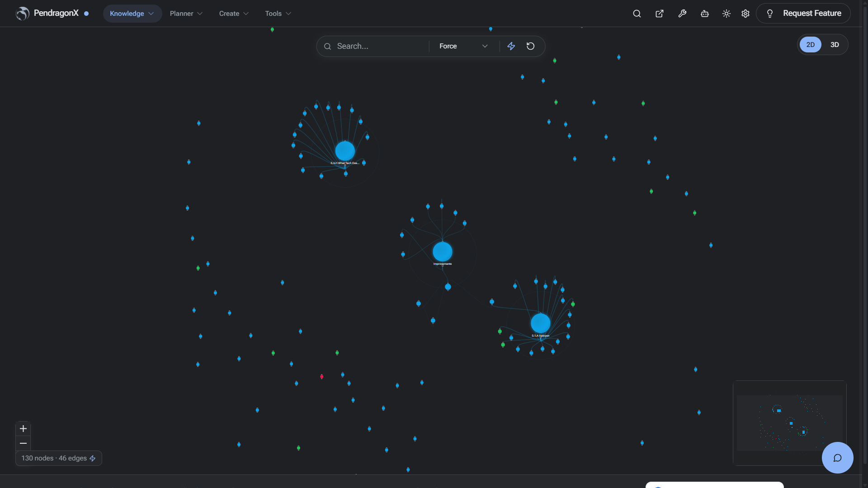Click the open-external-link icon in header
This screenshot has width=868, height=488.
(x=659, y=14)
